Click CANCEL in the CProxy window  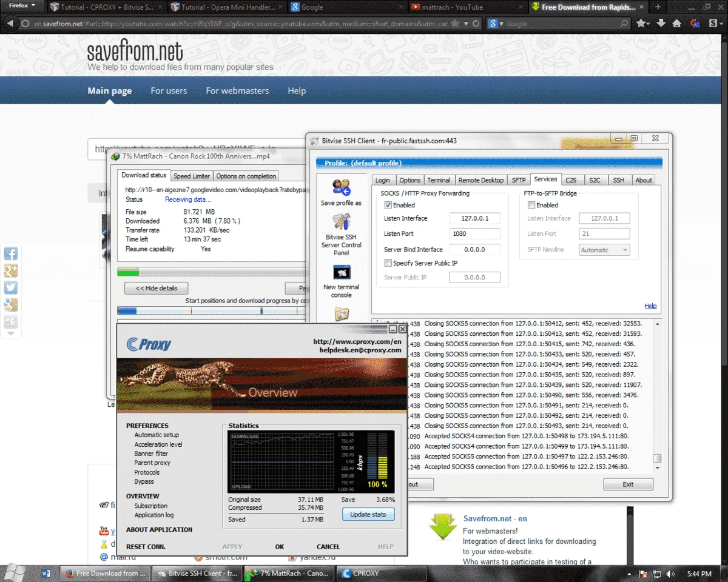click(328, 547)
